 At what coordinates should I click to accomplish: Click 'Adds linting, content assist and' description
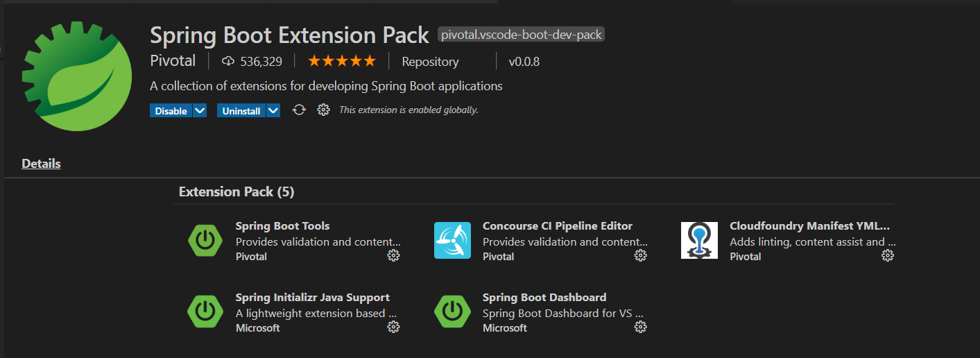pyautogui.click(x=813, y=242)
